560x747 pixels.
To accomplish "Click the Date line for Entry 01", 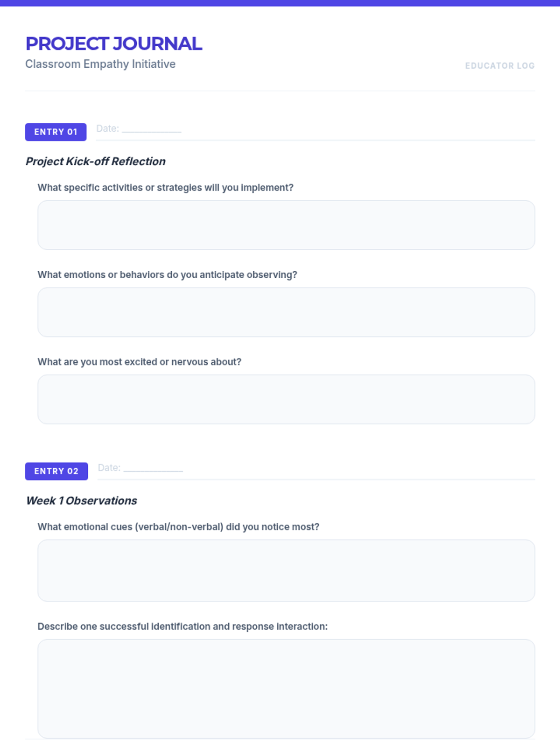I will click(139, 128).
